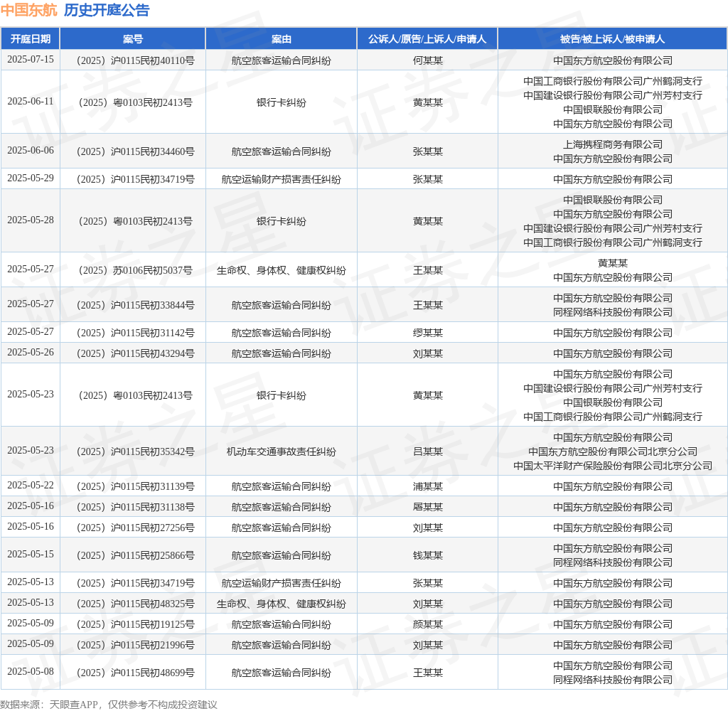Click plaintiff 浦某某

tap(427, 486)
